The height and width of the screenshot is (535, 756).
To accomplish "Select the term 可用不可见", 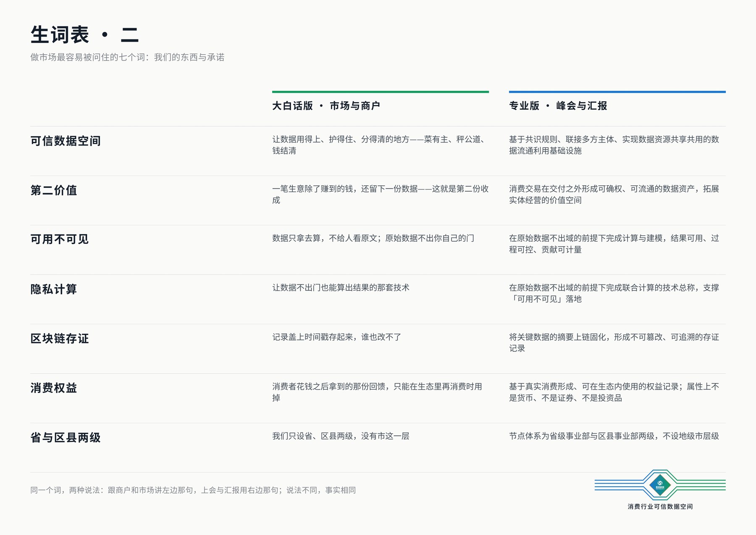I will [60, 240].
